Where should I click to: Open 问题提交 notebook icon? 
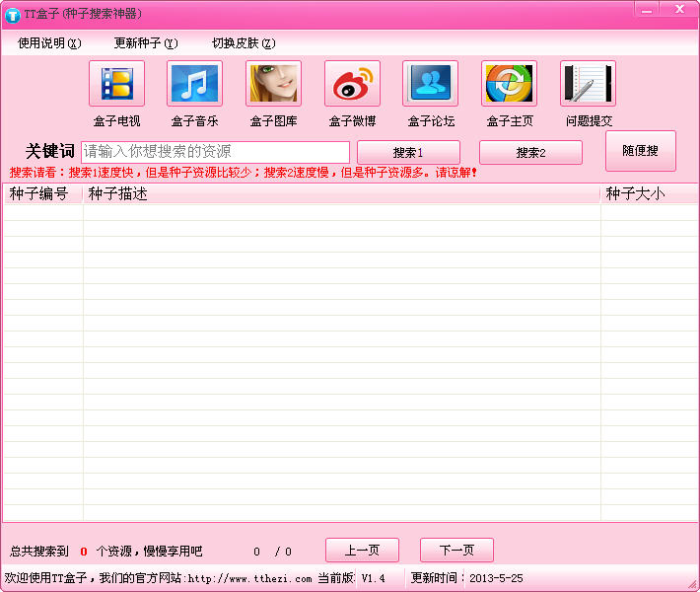click(x=589, y=84)
